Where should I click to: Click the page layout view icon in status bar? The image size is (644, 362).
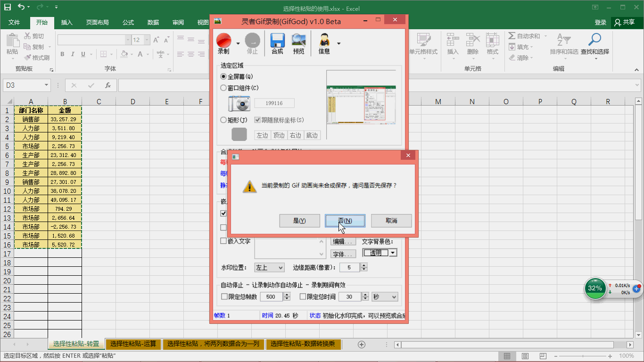[525, 356]
